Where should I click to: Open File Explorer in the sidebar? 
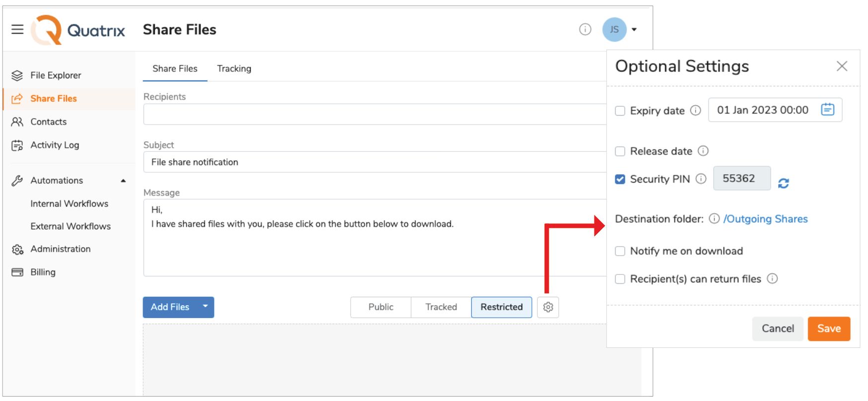point(55,75)
